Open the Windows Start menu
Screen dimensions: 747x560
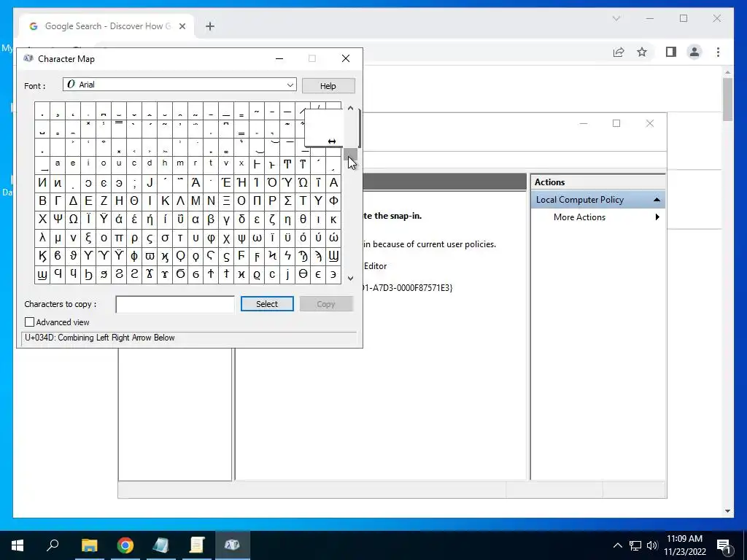(x=18, y=545)
